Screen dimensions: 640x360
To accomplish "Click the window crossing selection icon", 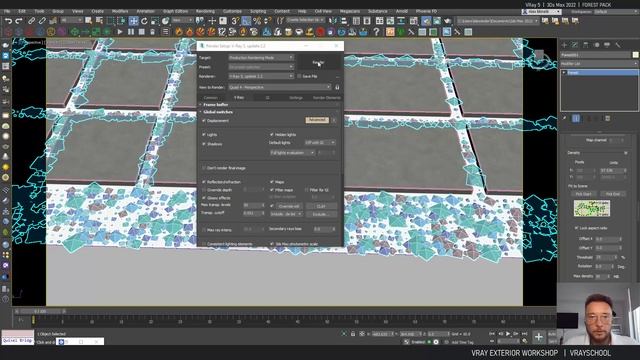I will pos(122,21).
